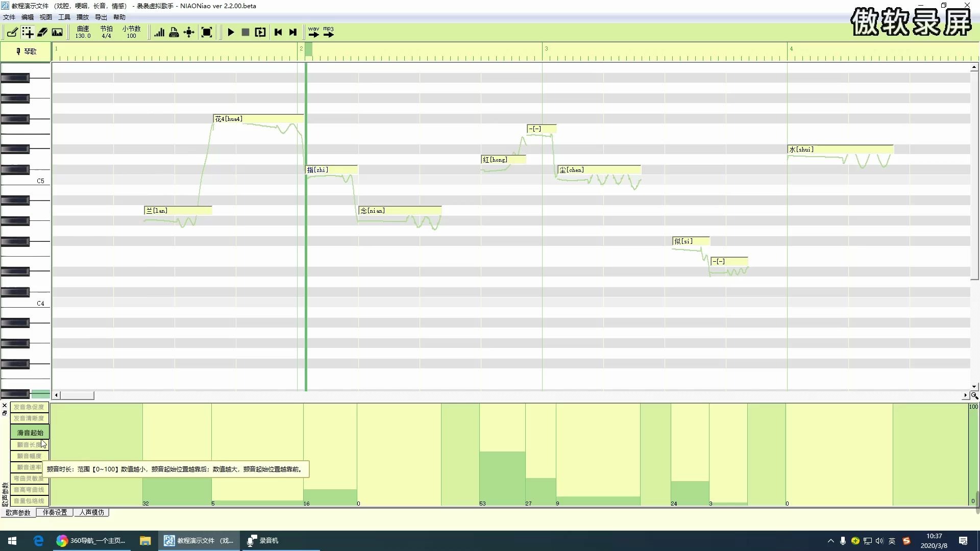This screenshot has height=551, width=980.
Task: Select the 颤音长度 parameter
Action: (30, 445)
